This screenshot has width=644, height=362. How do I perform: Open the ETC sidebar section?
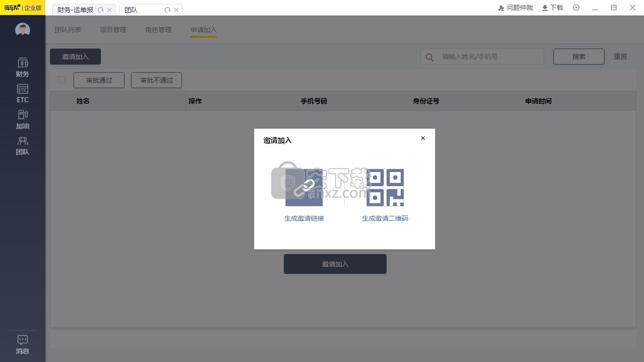click(x=23, y=94)
